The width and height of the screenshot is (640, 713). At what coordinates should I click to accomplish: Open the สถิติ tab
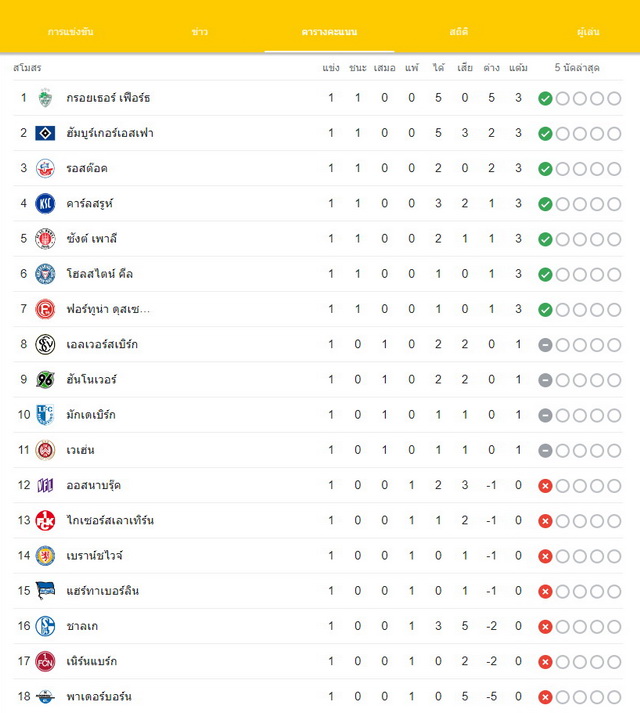coord(459,32)
